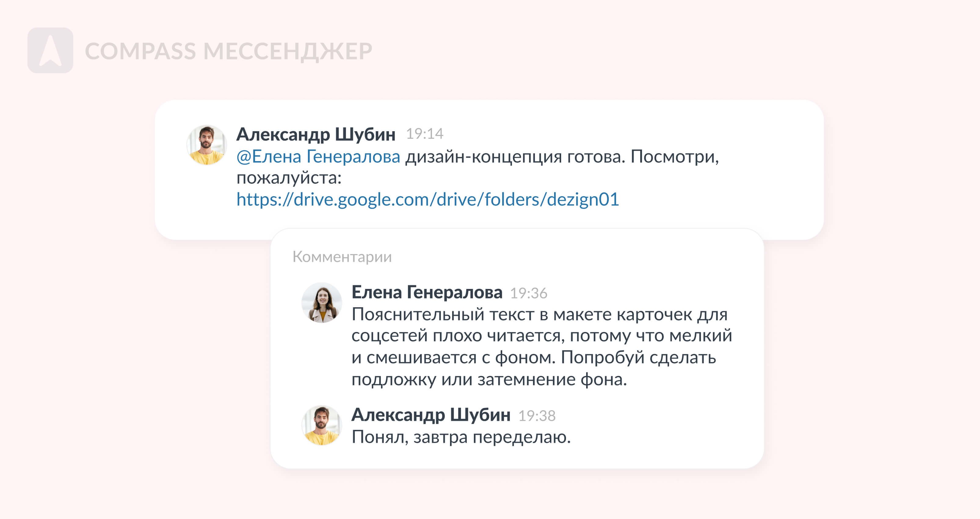This screenshot has width=980, height=519.
Task: Open Александр Шубин's avatar in the main message
Action: point(207,145)
